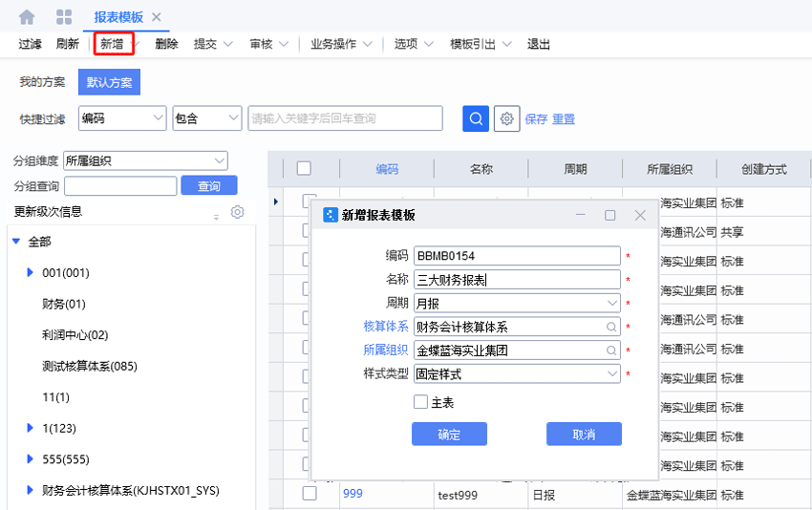Open the 审核 dropdown menu
Screen dimensions: 812x510
pos(268,44)
